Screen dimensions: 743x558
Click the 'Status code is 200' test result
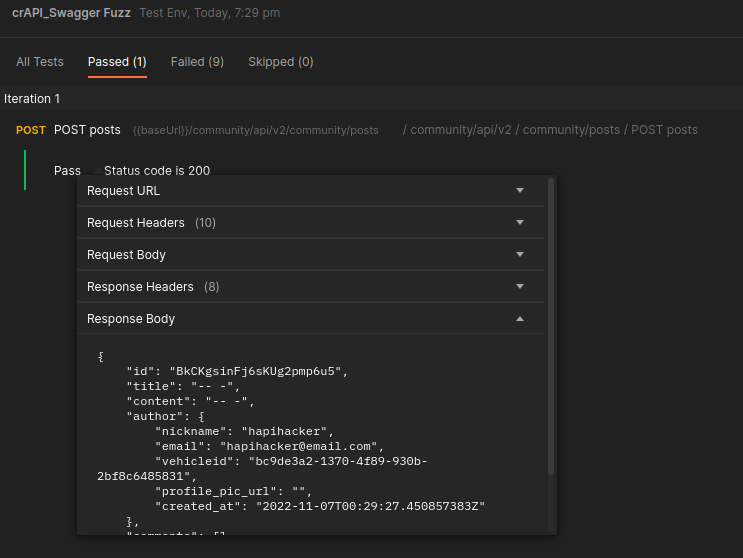pos(157,171)
